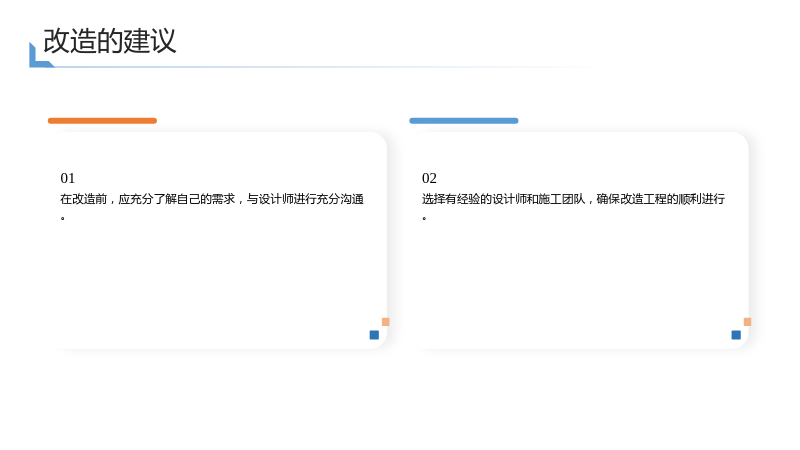Select small blue square on left card

point(374,335)
